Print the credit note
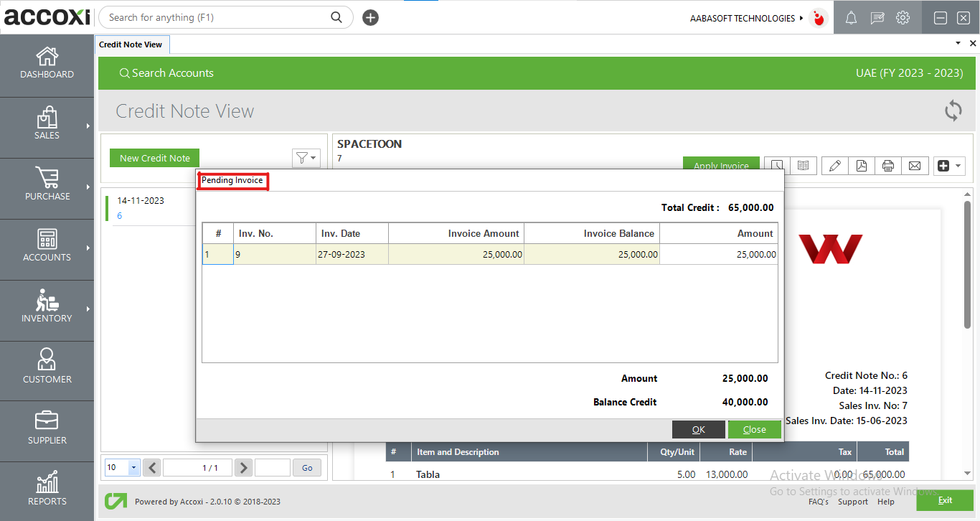This screenshot has height=521, width=980. (888, 166)
